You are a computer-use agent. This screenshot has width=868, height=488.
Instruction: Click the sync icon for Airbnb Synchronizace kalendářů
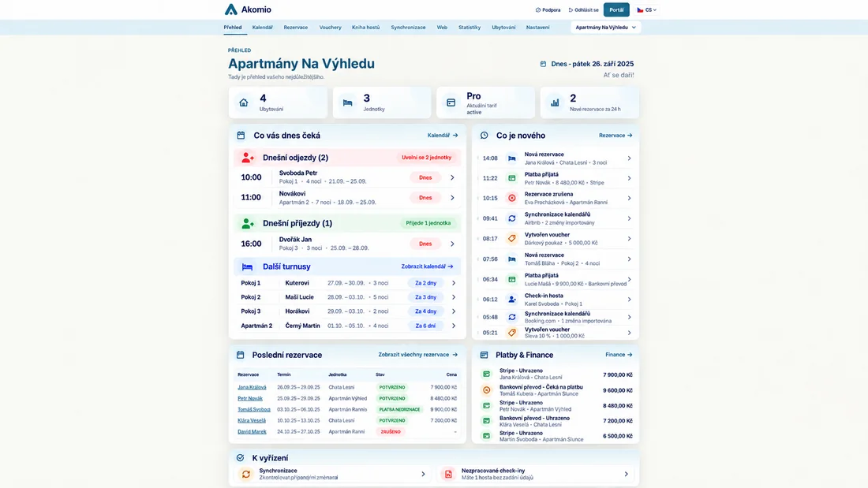coord(512,218)
